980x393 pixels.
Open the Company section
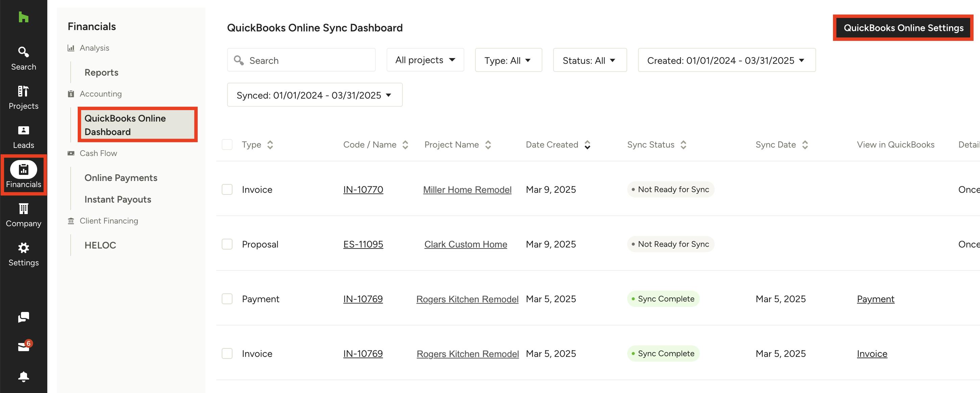pos(23,209)
